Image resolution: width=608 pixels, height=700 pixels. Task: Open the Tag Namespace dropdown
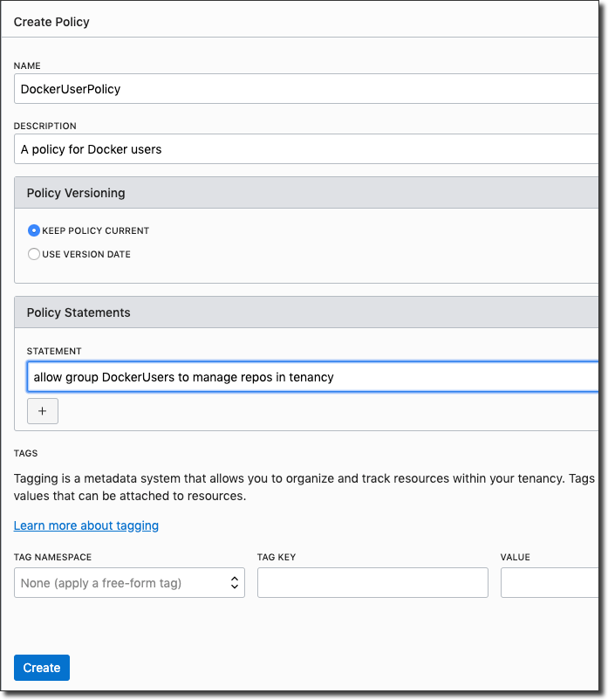(129, 583)
